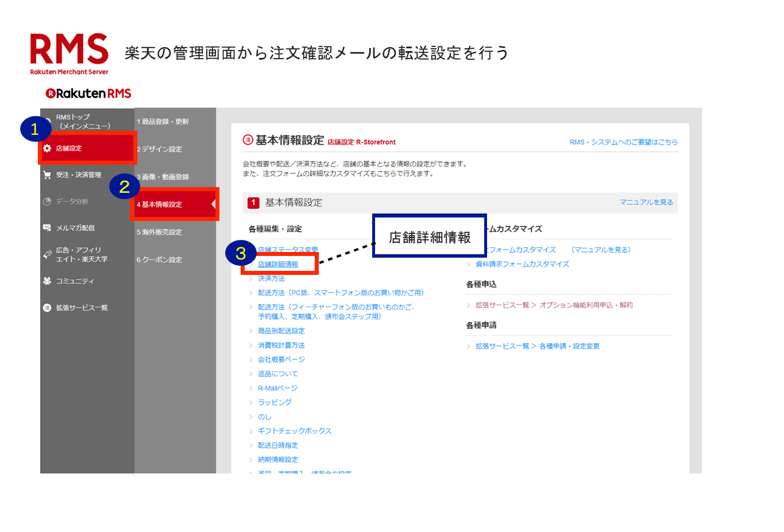Click chevron arrow before 決済方法
Image resolution: width=784 pixels, height=532 pixels.
251,278
